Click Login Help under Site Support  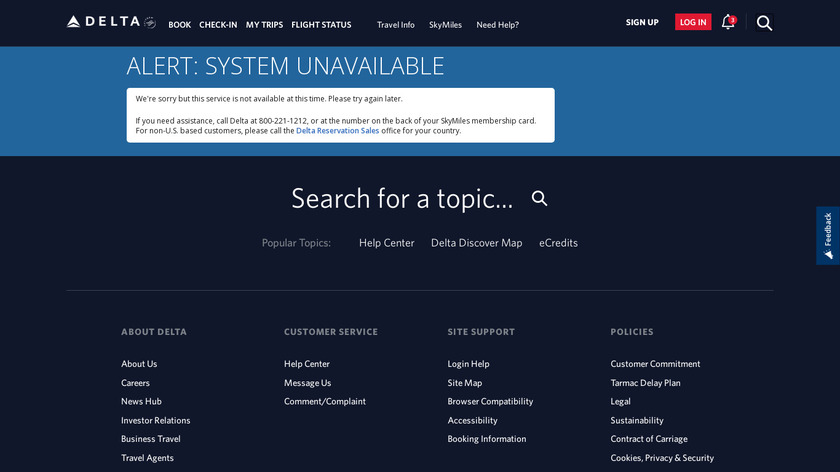(x=468, y=364)
